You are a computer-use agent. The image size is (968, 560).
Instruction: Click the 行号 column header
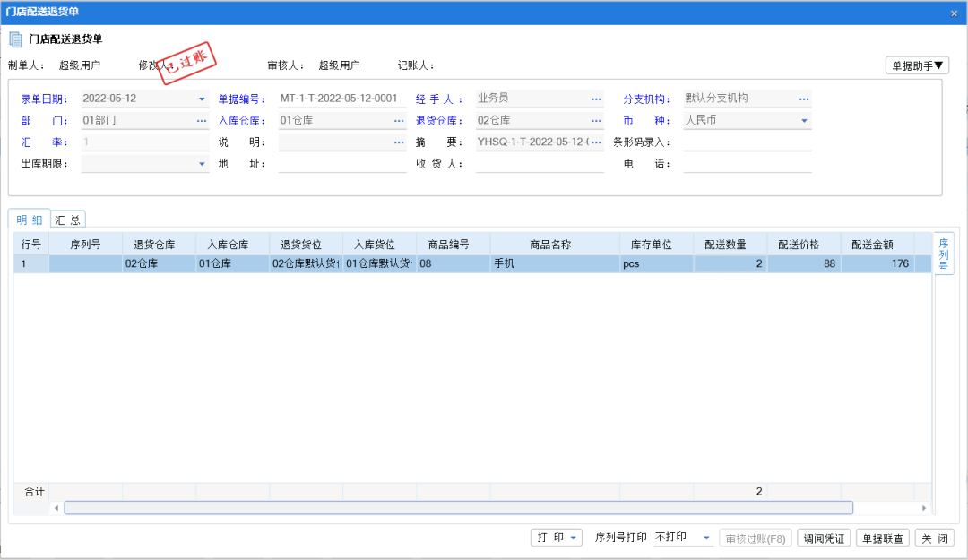click(x=31, y=245)
